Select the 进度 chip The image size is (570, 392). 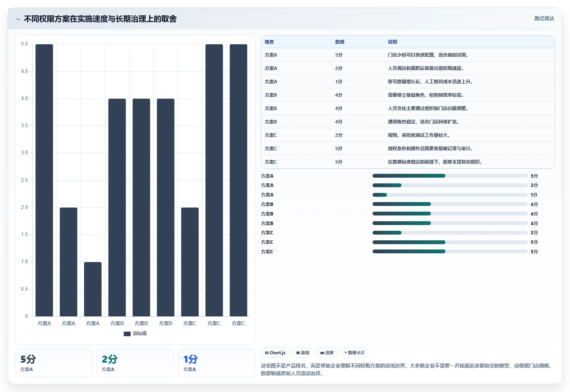click(327, 353)
